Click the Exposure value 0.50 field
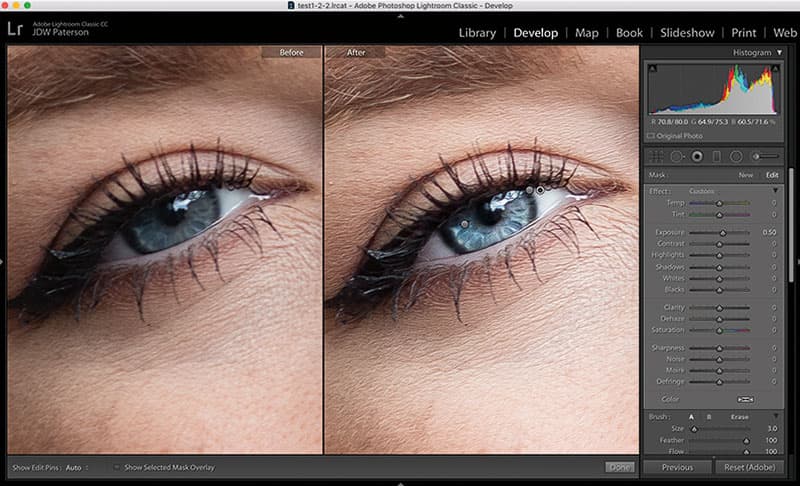The width and height of the screenshot is (800, 486). tap(769, 233)
